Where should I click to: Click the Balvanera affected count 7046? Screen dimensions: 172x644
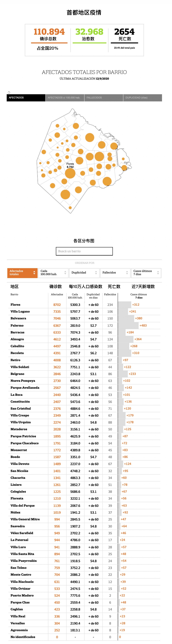point(57,318)
